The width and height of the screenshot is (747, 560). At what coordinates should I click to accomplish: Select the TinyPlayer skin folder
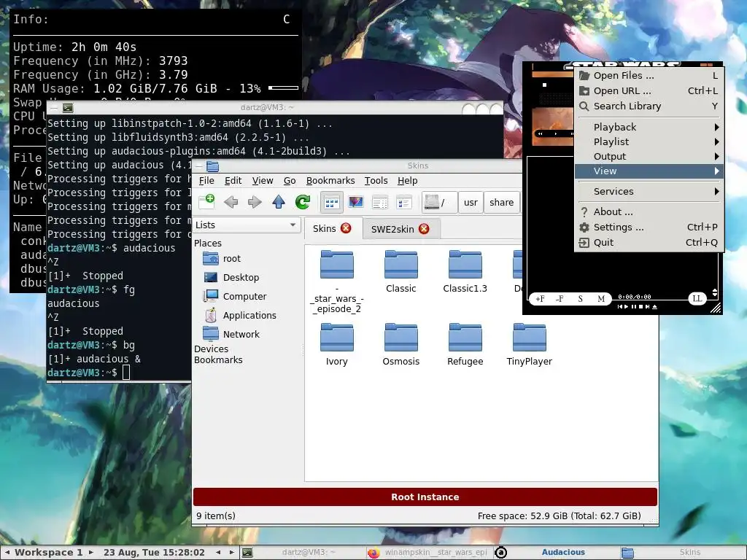530,344
